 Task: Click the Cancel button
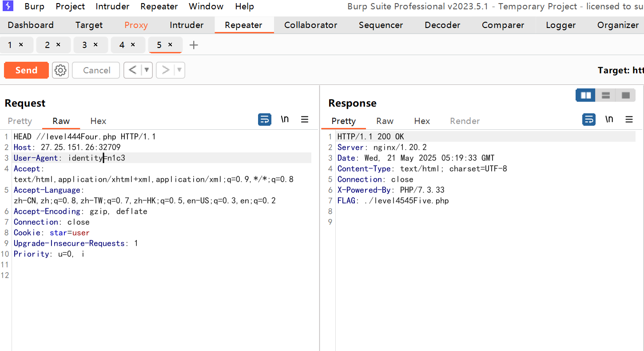96,70
